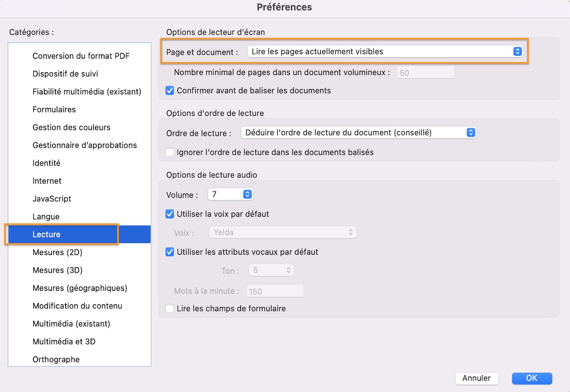Open the Gestion des couleurs settings
The image size is (570, 392).
71,127
